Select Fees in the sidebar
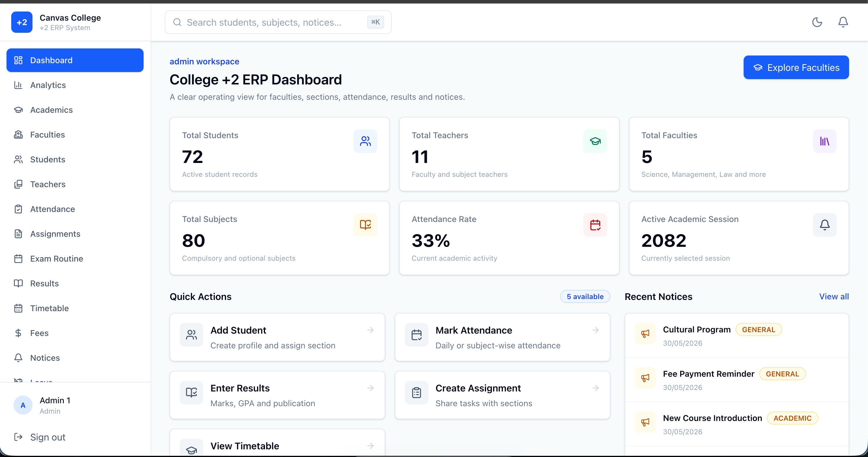This screenshot has height=457, width=868. (x=75, y=333)
